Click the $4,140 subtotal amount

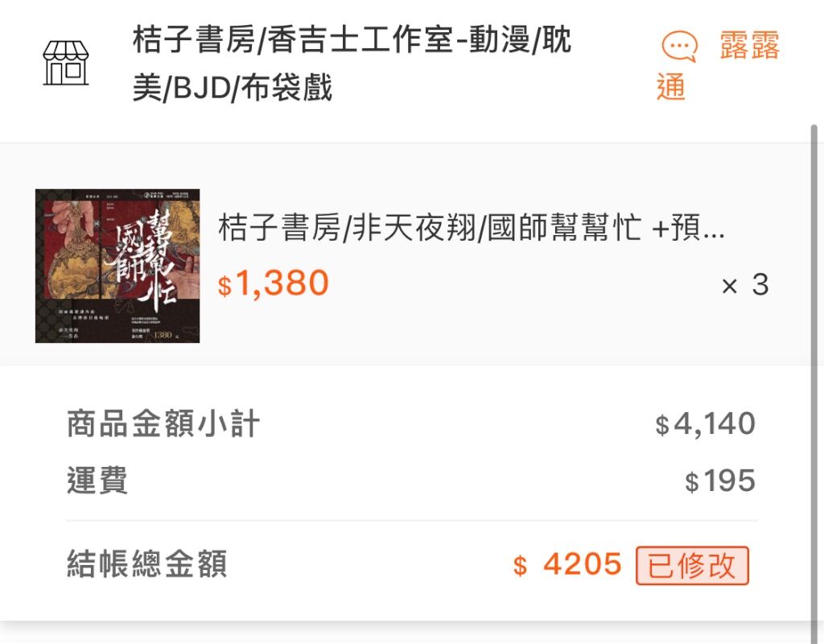705,423
